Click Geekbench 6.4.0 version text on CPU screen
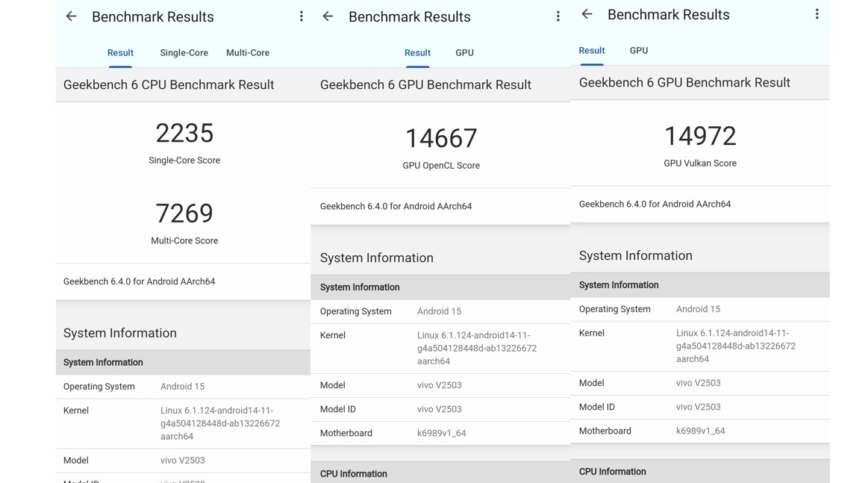Viewport: 868px width, 483px height. click(x=139, y=281)
